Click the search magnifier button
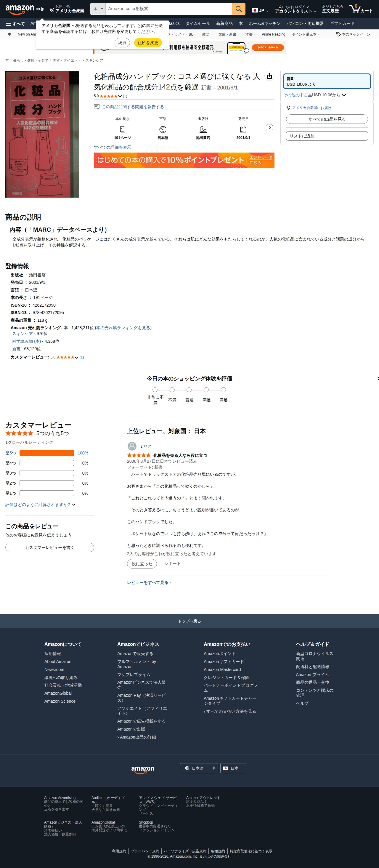The image size is (379, 868). click(239, 9)
